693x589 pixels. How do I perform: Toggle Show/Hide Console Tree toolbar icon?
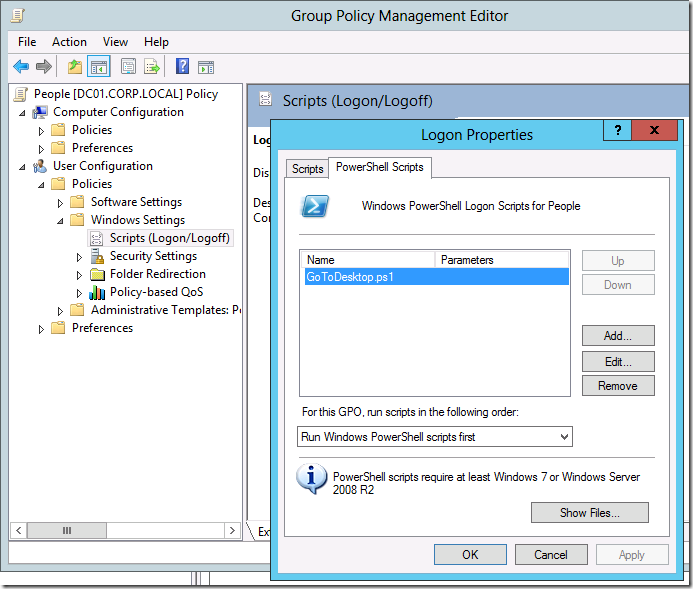click(98, 67)
